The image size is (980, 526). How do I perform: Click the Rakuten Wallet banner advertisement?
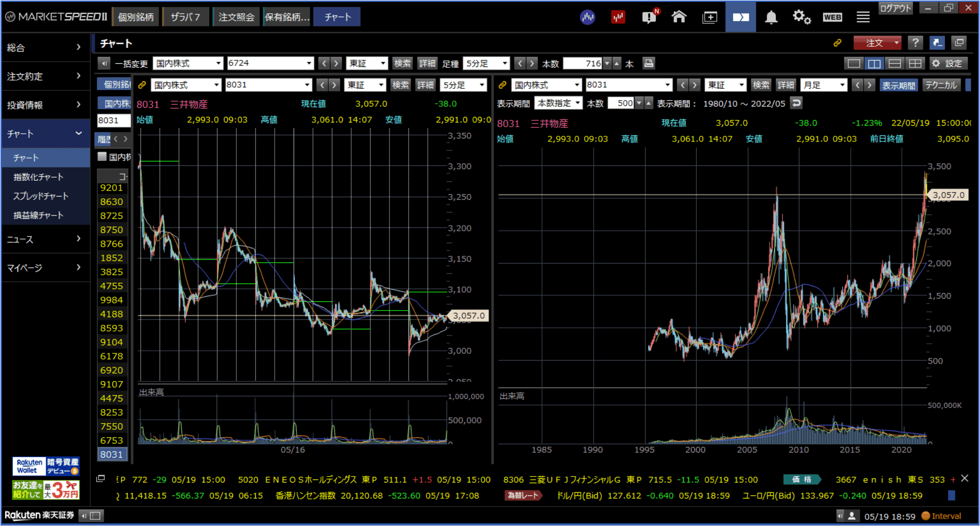click(46, 466)
